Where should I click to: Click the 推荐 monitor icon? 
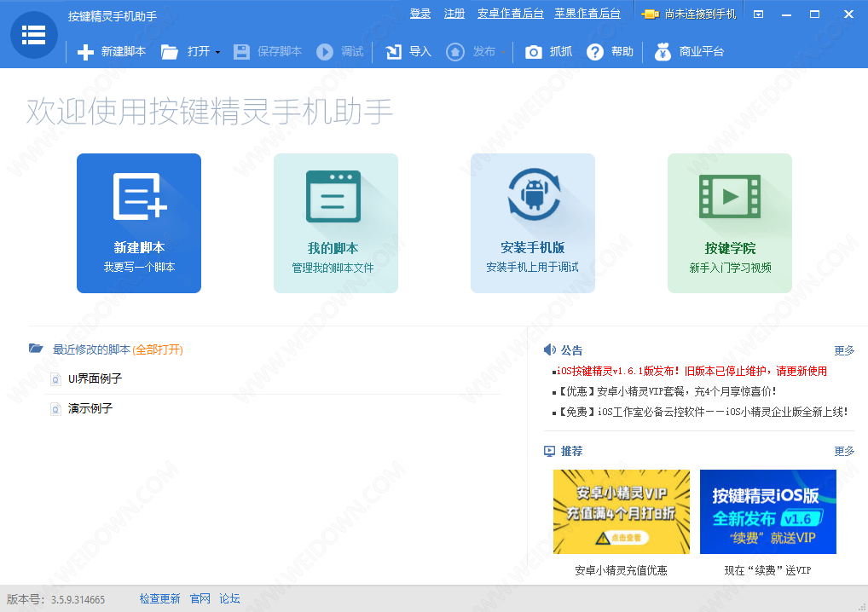click(x=549, y=451)
